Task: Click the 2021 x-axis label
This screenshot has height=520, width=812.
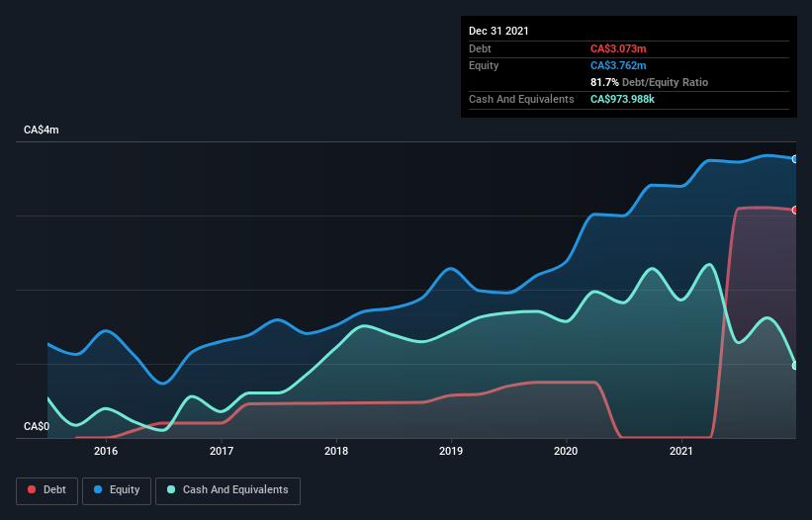Action: pyautogui.click(x=681, y=451)
